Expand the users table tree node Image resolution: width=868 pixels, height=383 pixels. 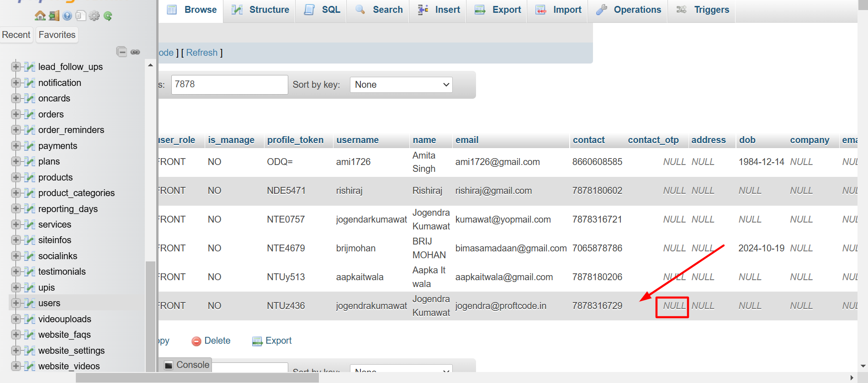pyautogui.click(x=16, y=303)
